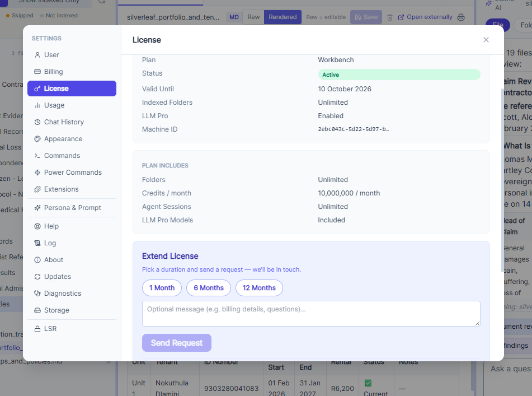
Task: Click the green Current status checkmark
Action: pos(368,383)
